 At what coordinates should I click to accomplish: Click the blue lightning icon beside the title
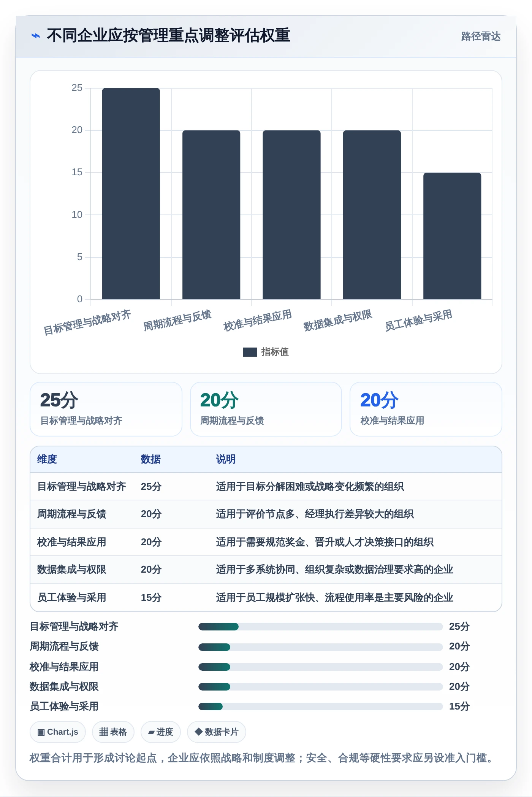[x=35, y=36]
